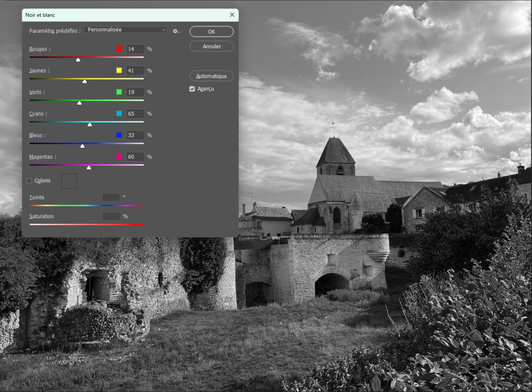Click the Annuler button

(x=211, y=46)
